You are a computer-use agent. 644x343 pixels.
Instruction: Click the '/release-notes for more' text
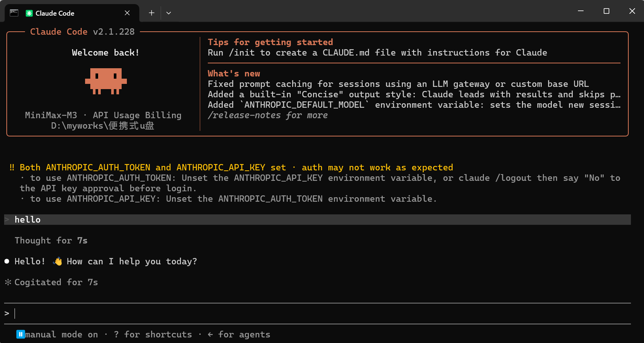(x=268, y=115)
